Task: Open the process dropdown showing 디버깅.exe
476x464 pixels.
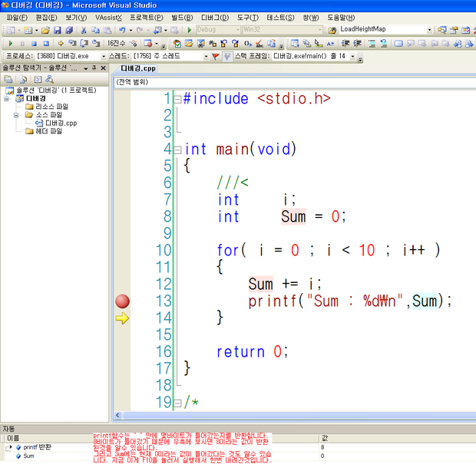Action: pos(104,57)
